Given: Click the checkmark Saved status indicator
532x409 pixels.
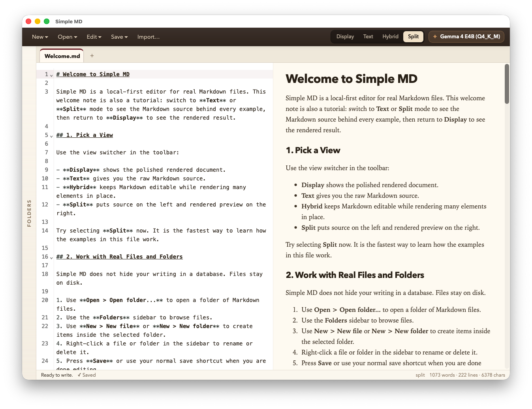Looking at the screenshot, I should [86, 375].
